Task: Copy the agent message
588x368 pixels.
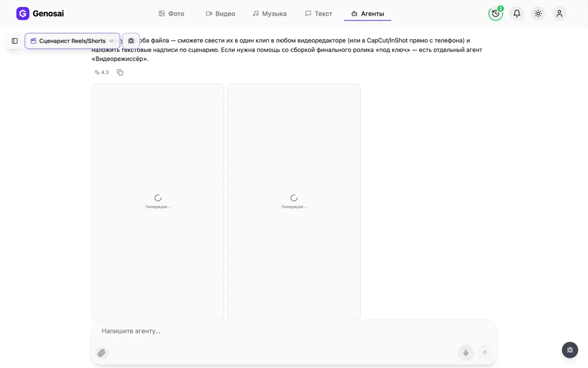Action: [120, 72]
